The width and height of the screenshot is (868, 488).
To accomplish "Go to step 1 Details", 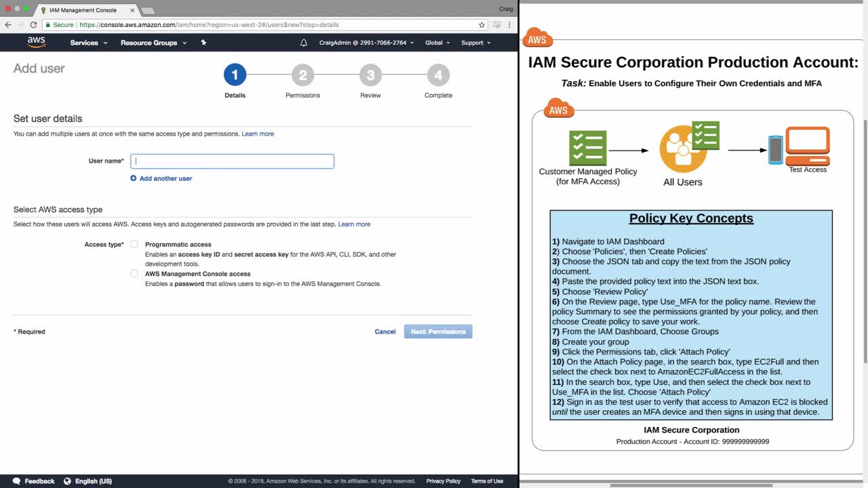I will (235, 75).
